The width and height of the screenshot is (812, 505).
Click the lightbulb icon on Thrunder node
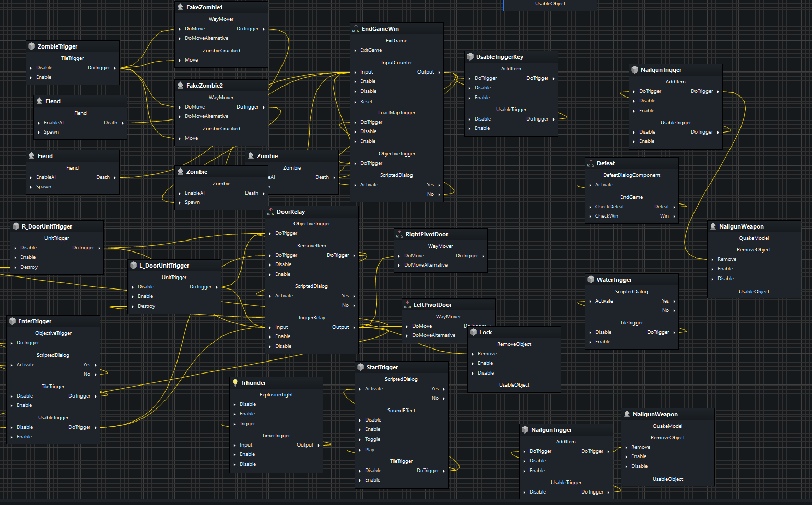[x=235, y=383]
